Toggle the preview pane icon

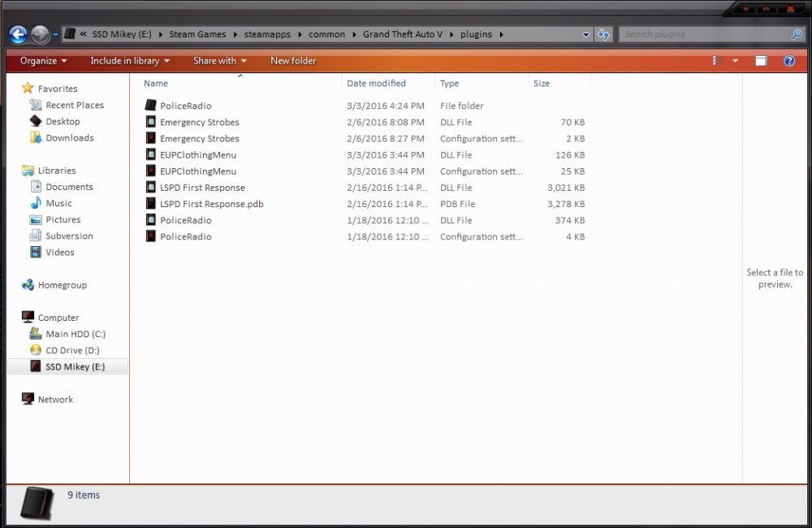pos(761,61)
